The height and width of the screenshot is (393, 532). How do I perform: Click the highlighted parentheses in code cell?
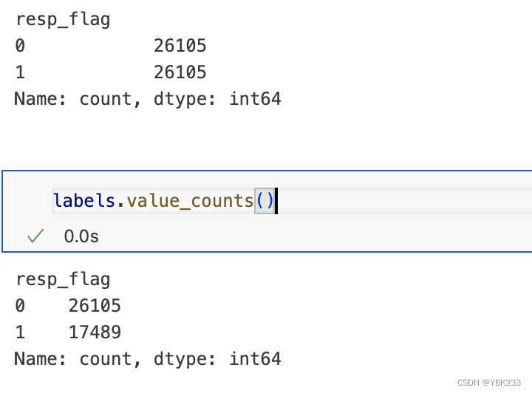click(x=265, y=201)
